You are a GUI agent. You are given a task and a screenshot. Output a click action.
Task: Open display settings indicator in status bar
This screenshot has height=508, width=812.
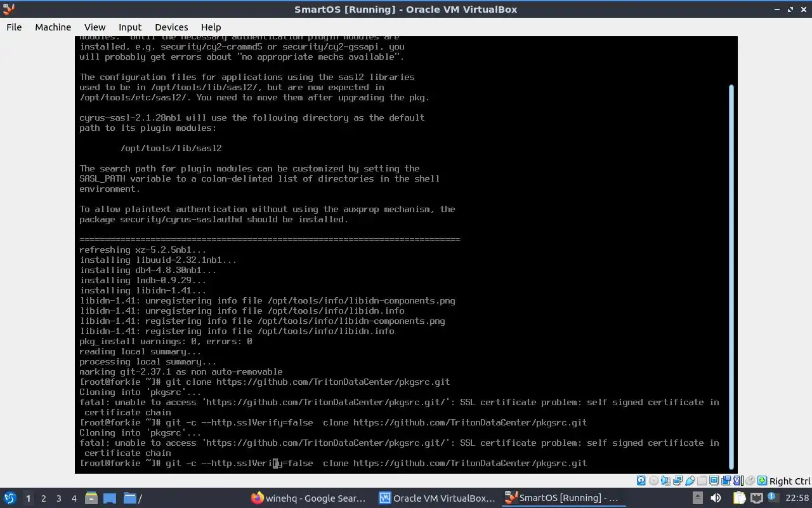point(714,481)
